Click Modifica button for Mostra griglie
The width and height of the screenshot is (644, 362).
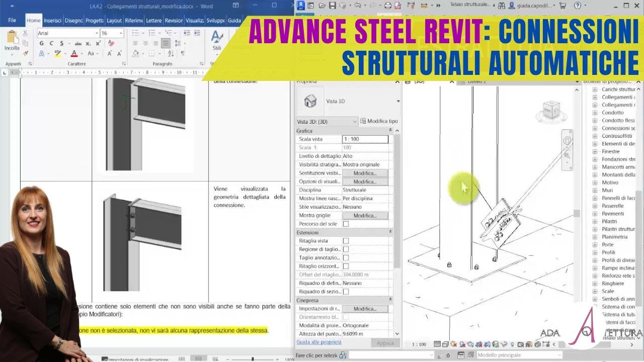coord(365,215)
